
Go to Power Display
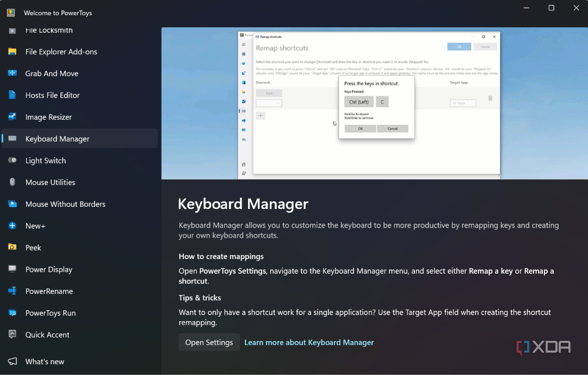point(79,269)
